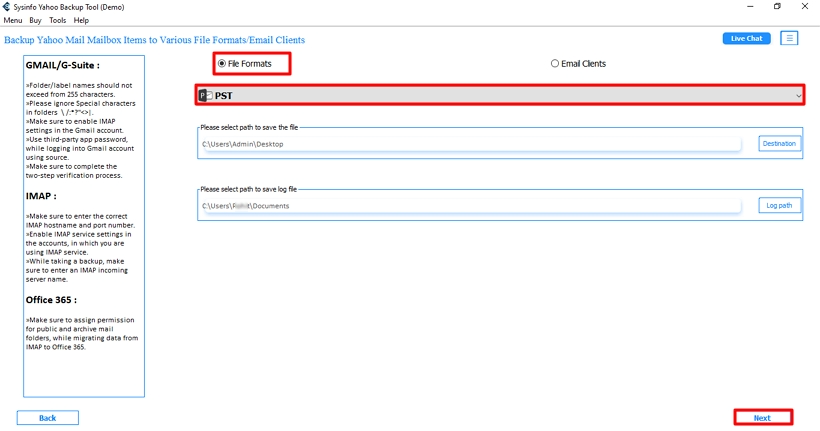Click the PST file format icon
The width and height of the screenshot is (820, 431).
[x=206, y=96]
